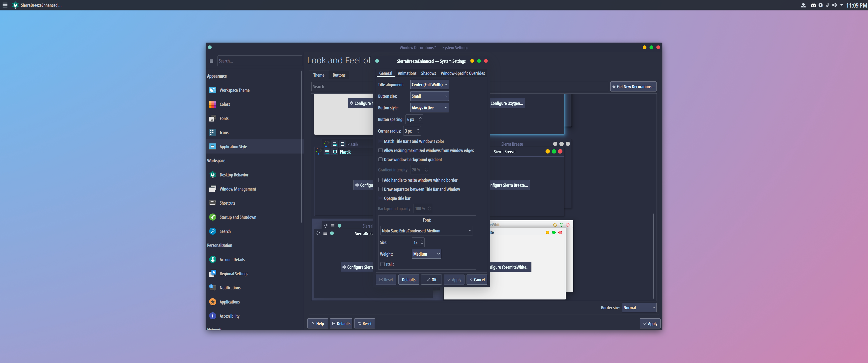Viewport: 868px width, 363px height.
Task: Switch to the Animations tab
Action: [x=407, y=73]
